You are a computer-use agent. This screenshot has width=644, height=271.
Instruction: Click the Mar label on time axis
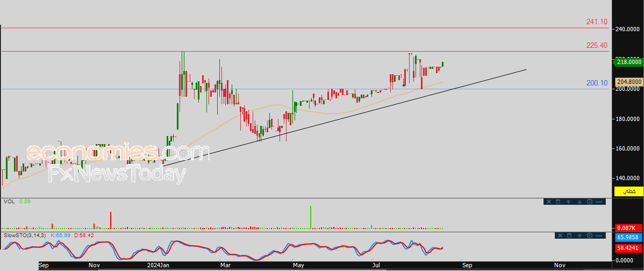click(225, 265)
